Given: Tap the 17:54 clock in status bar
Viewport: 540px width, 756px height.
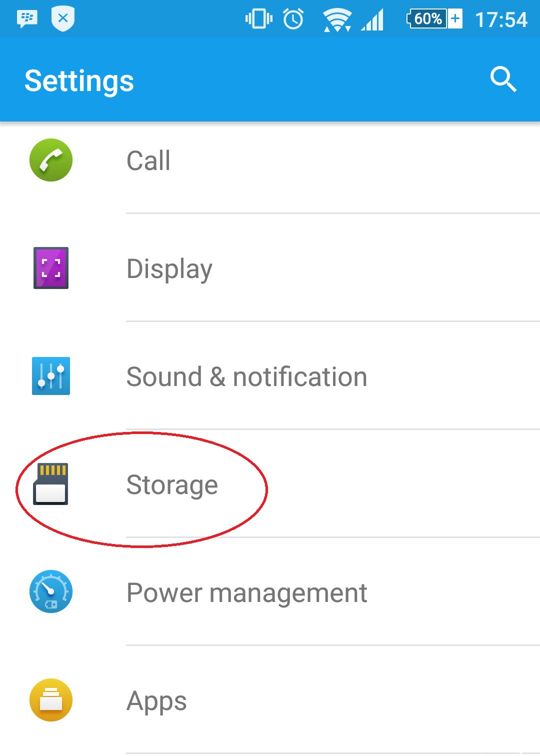Looking at the screenshot, I should point(501,20).
